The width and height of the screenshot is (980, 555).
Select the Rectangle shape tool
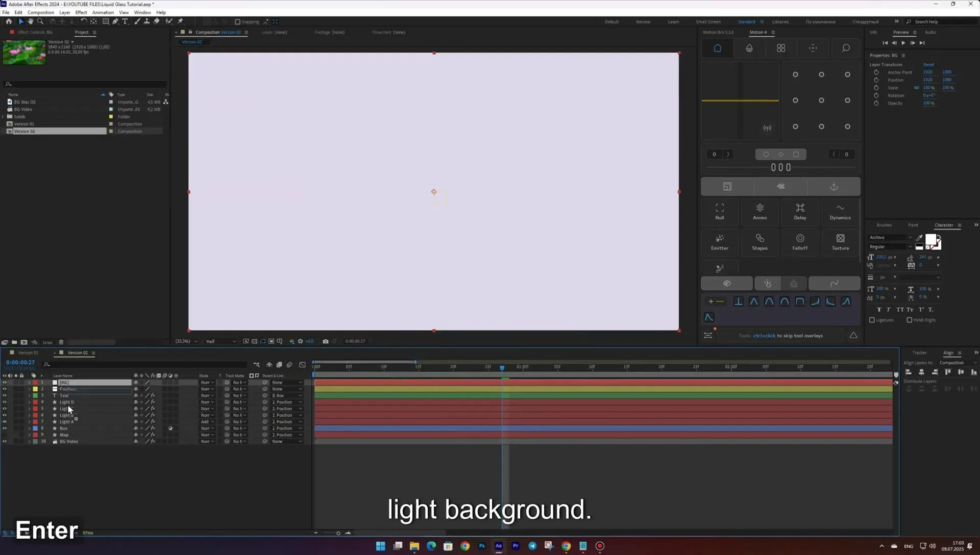(x=106, y=21)
